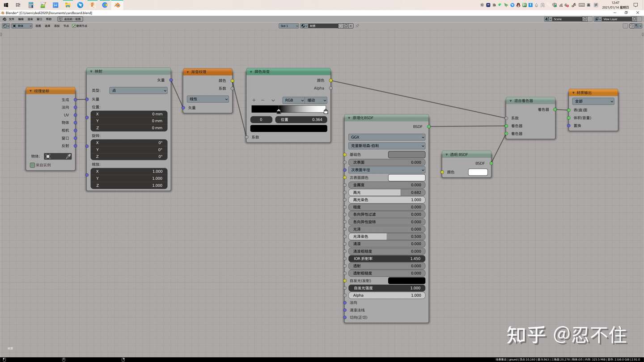
Task: Open mapping 类型 dropdown showing 点
Action: tap(139, 90)
